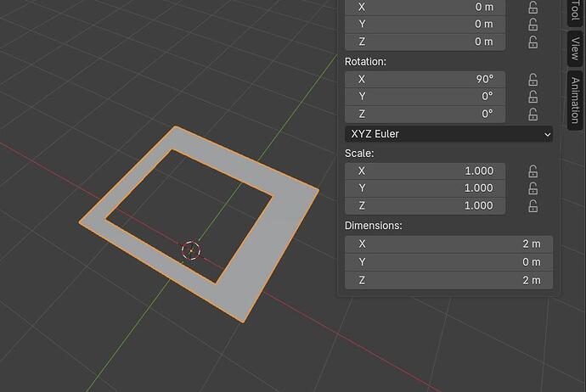The image size is (586, 392).
Task: Lock Rotation X with padlock icon
Action: (533, 80)
